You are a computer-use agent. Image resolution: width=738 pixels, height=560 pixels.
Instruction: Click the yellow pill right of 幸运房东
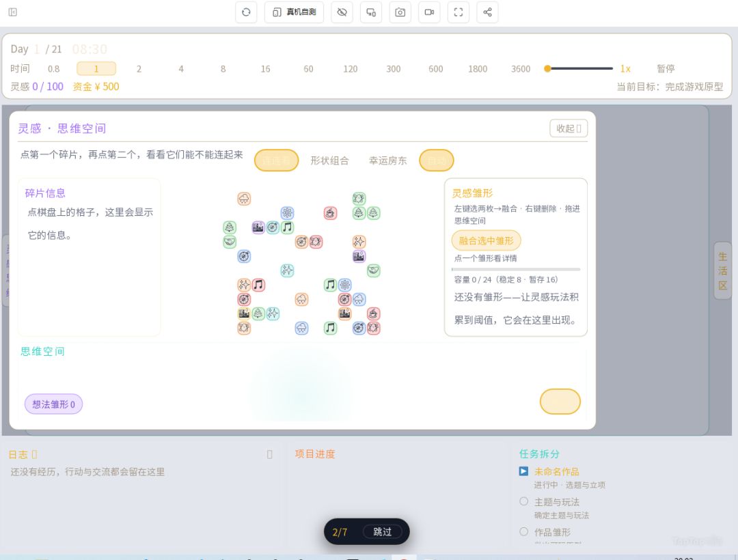tap(436, 160)
